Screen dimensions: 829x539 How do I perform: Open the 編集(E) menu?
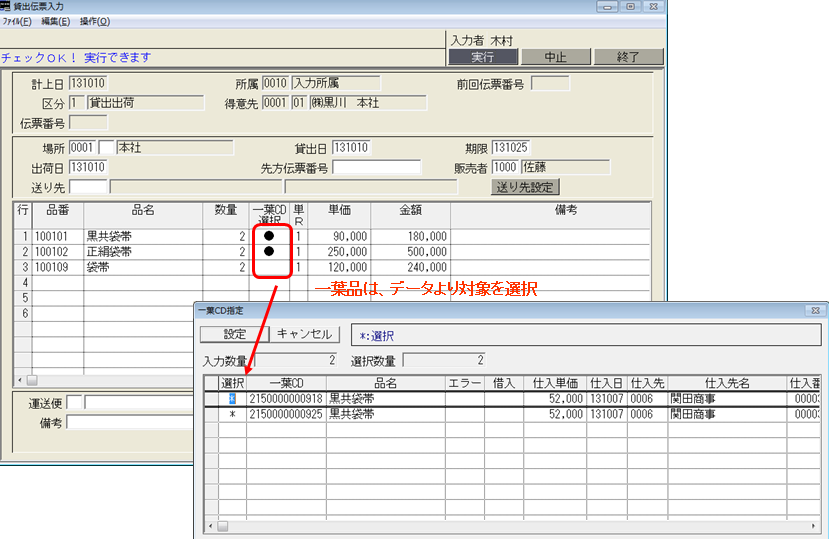point(55,21)
